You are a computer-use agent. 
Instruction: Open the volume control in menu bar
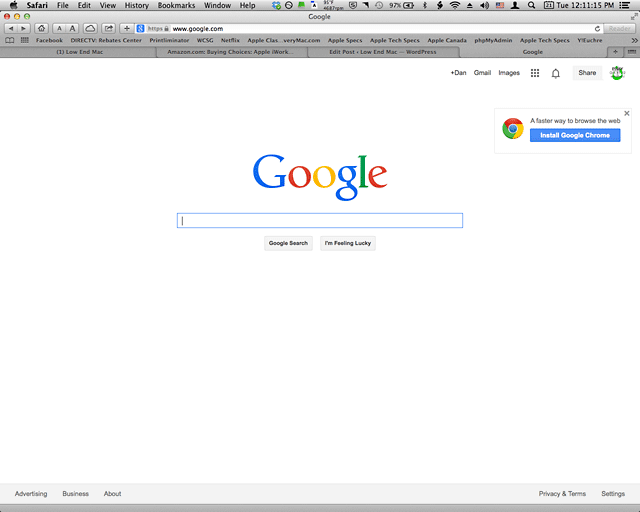click(484, 5)
